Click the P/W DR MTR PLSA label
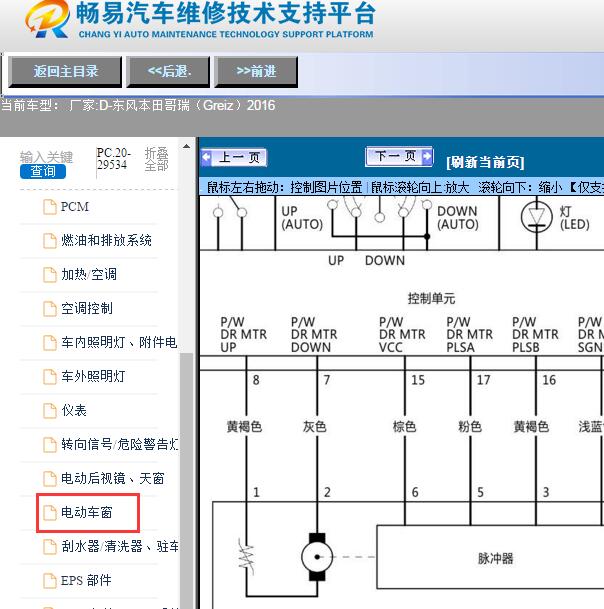This screenshot has width=604, height=609. [469, 334]
